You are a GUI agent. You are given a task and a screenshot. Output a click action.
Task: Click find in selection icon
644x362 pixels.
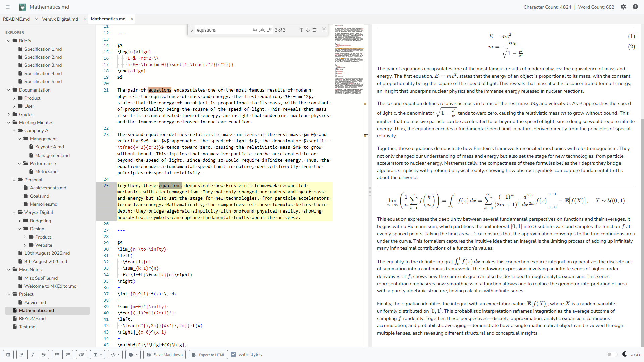(315, 30)
